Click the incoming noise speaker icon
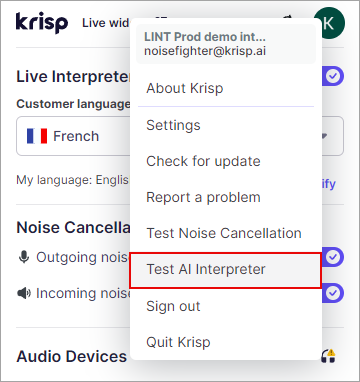Viewport: 360px width, 382px height. [24, 293]
